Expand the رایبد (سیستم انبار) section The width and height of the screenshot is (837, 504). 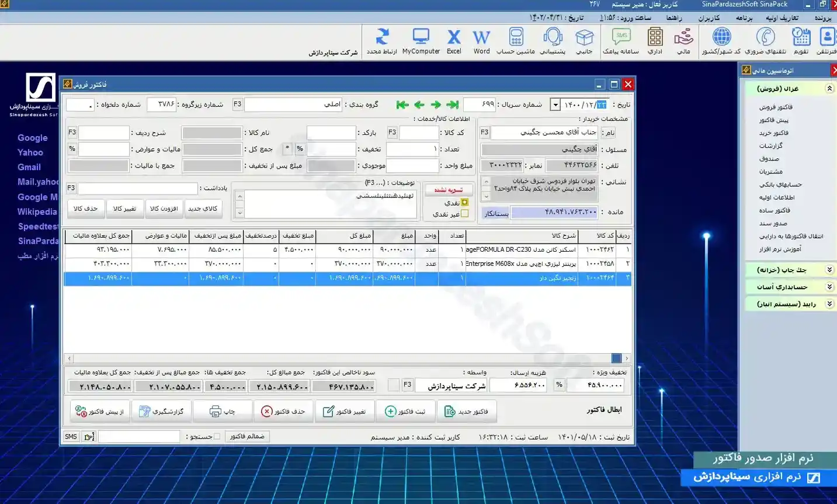(829, 304)
